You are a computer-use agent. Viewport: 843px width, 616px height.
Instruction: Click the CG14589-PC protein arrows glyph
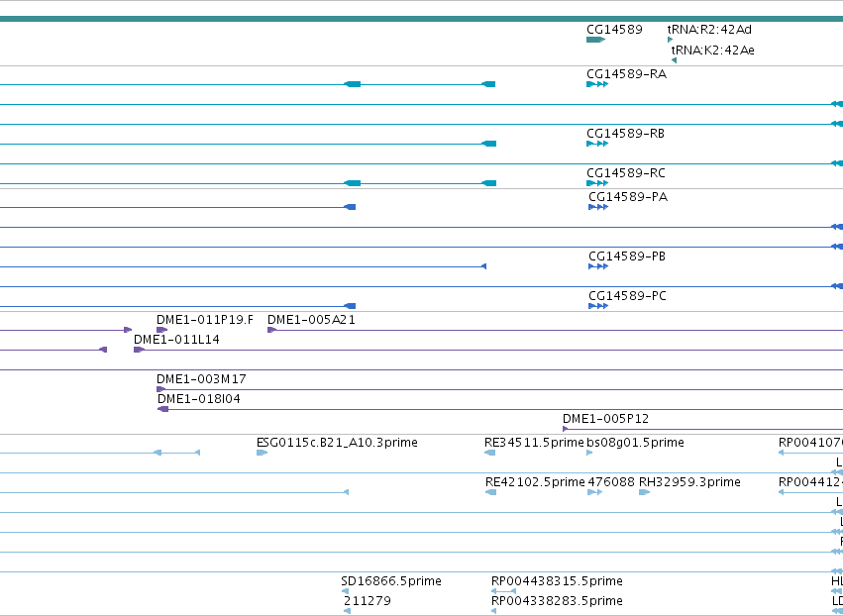[598, 306]
